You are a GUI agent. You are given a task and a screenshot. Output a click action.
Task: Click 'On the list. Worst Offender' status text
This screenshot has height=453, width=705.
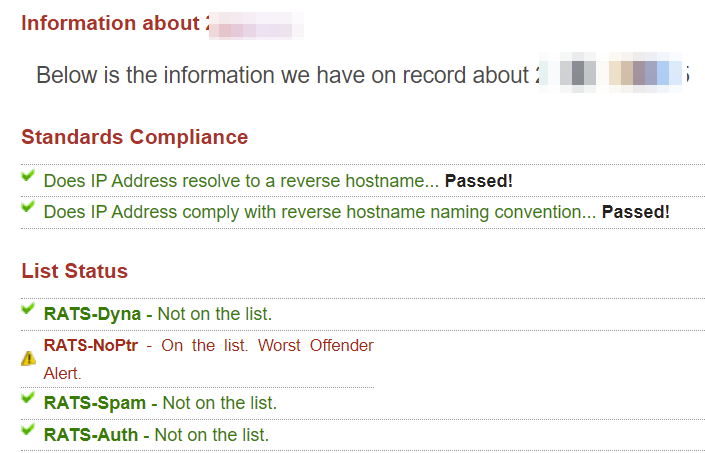click(268, 345)
